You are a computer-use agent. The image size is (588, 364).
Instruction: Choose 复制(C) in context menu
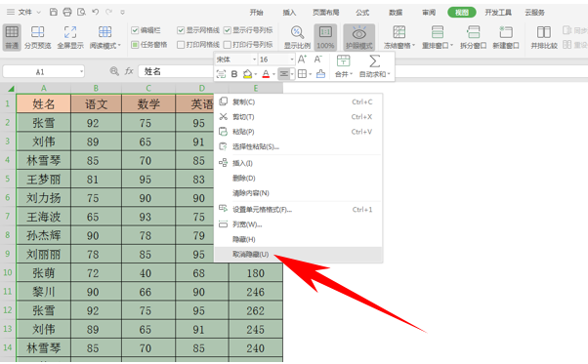tap(298, 101)
